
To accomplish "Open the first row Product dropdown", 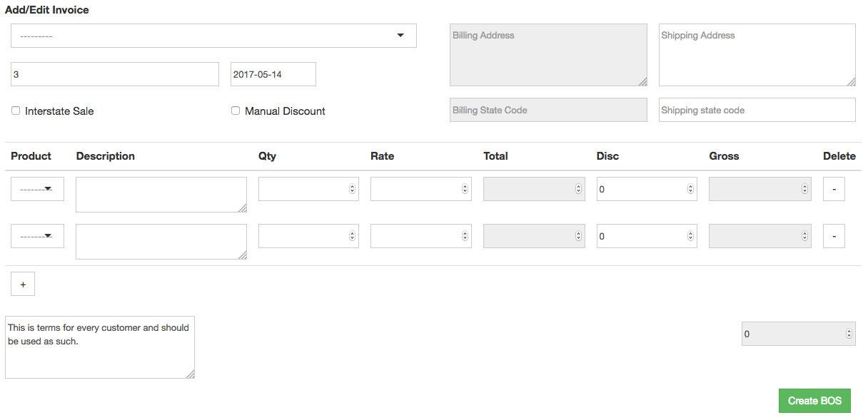I will [x=37, y=189].
